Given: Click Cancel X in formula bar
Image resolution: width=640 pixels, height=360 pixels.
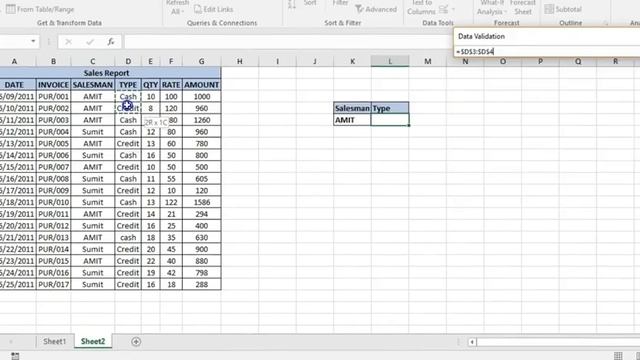Looking at the screenshot, I should click(x=69, y=42).
